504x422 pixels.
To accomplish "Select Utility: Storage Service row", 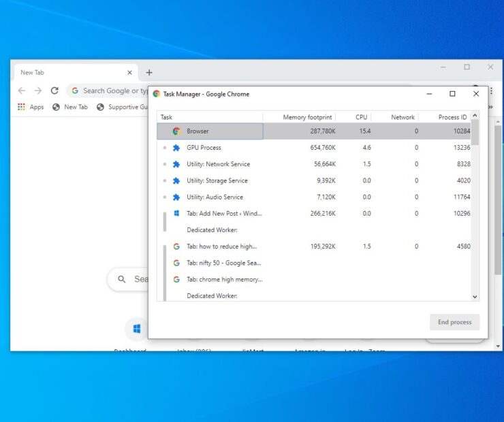I will [314, 181].
